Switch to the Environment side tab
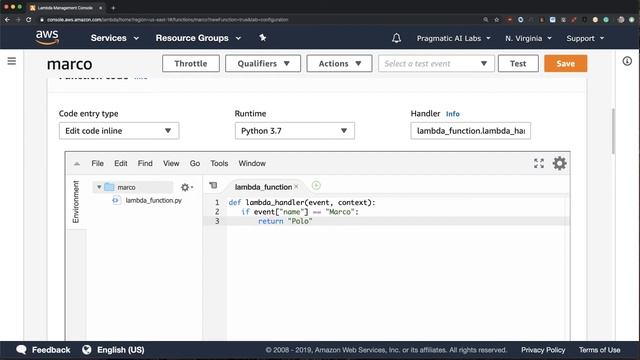Viewport: 640px width, 360px height. pyautogui.click(x=76, y=202)
